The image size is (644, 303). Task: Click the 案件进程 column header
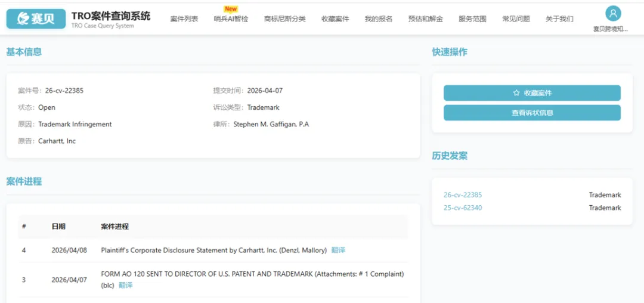114,226
